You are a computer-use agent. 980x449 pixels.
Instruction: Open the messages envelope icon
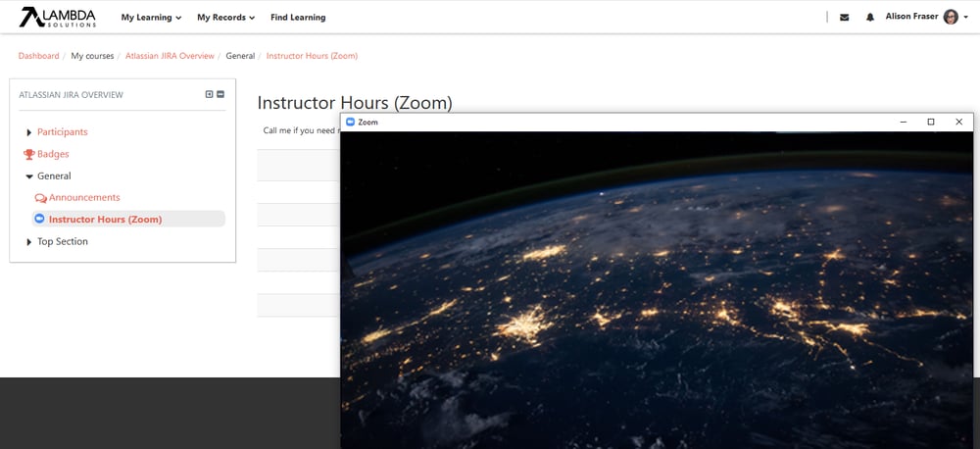(x=845, y=18)
